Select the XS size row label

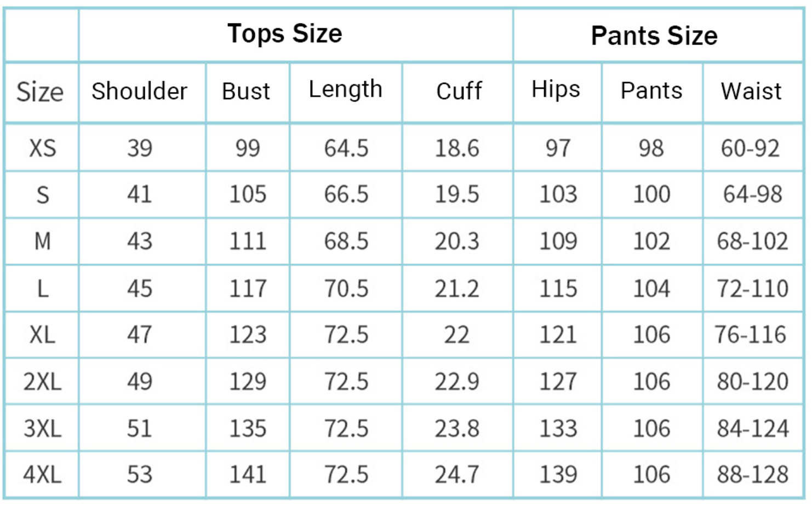click(x=42, y=148)
